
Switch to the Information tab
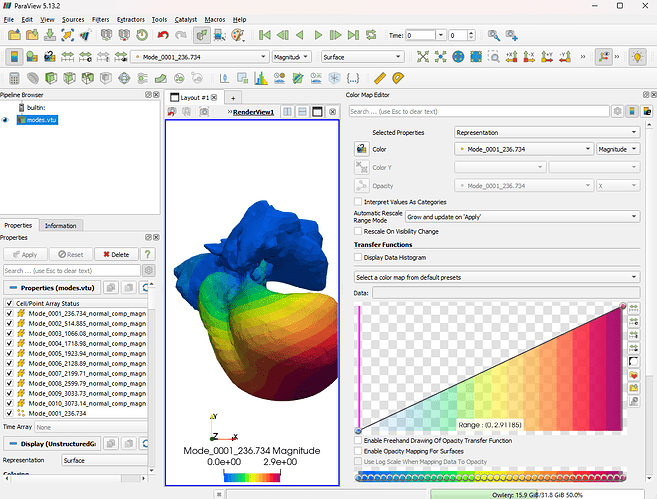[61, 225]
